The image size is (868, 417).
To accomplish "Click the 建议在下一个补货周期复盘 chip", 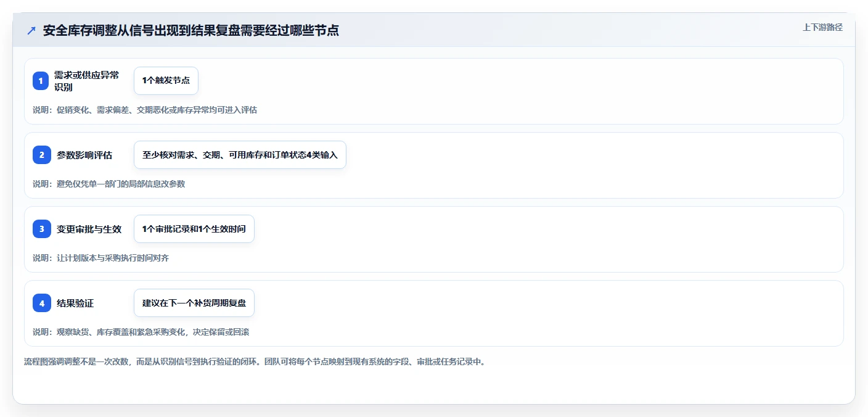I will pos(194,303).
